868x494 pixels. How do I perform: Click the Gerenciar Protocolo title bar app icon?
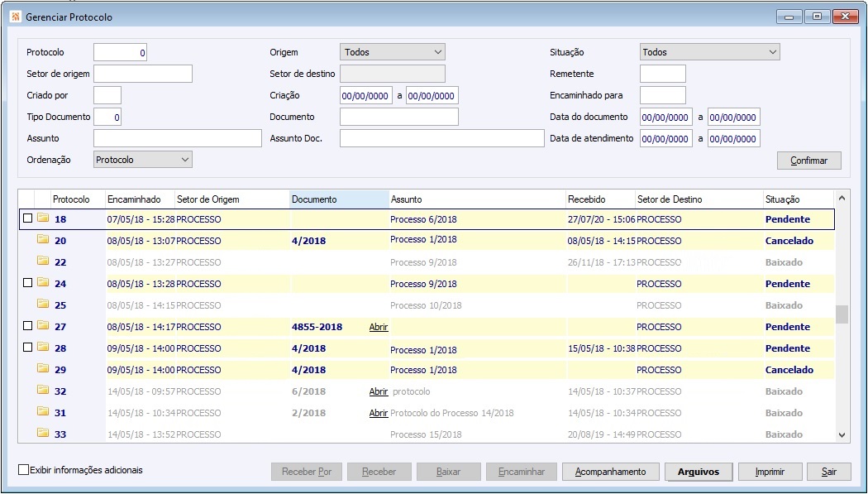pos(15,17)
